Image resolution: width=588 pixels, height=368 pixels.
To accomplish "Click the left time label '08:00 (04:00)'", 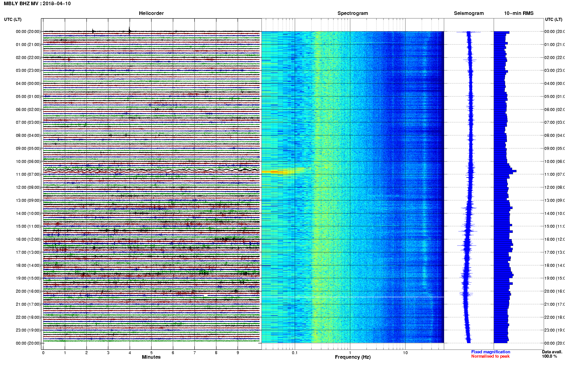I will click(28, 135).
